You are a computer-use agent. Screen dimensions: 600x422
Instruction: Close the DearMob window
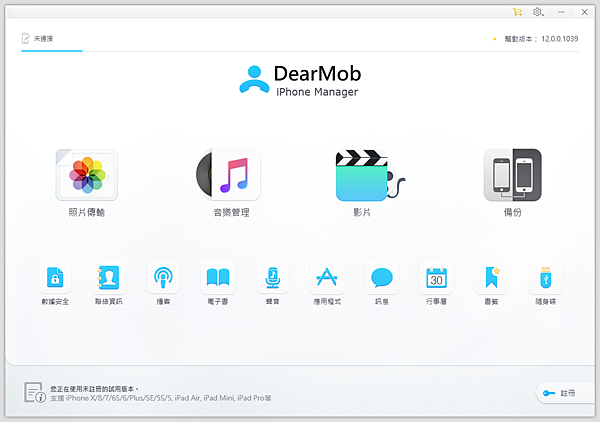pos(585,12)
